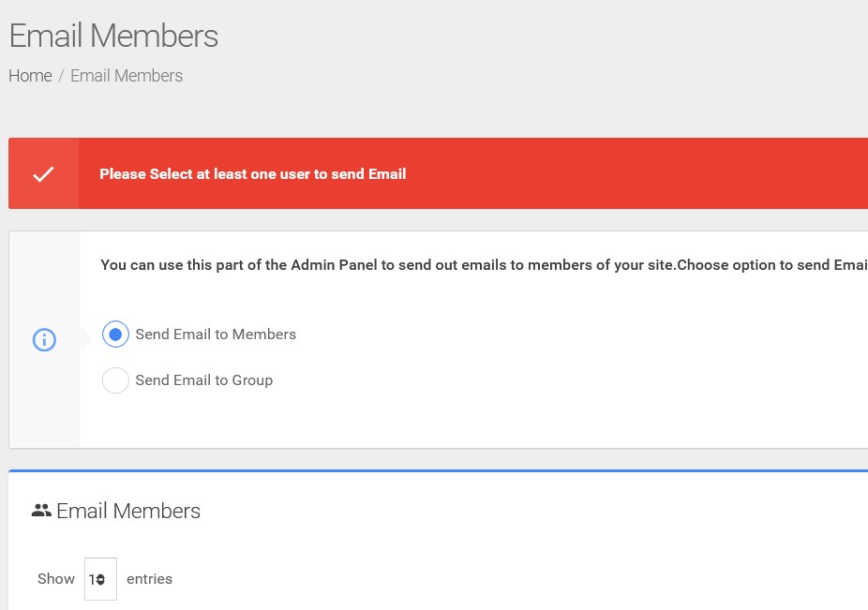The image size is (868, 610).
Task: Click the 'Please Select at least one user' alert message
Action: [x=252, y=173]
